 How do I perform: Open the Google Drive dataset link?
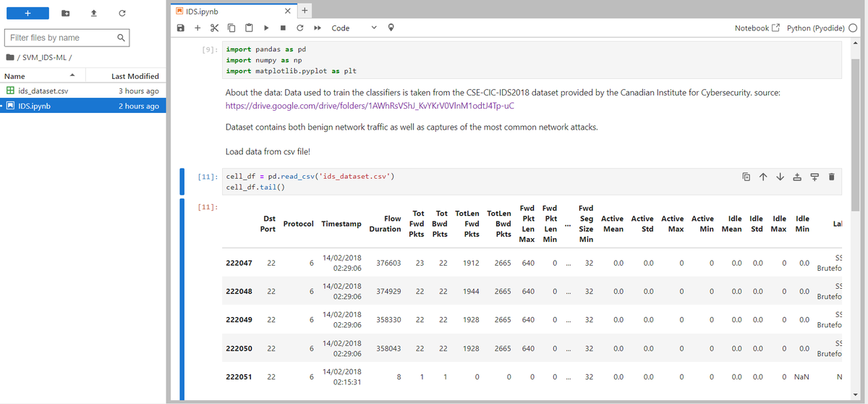(x=370, y=106)
